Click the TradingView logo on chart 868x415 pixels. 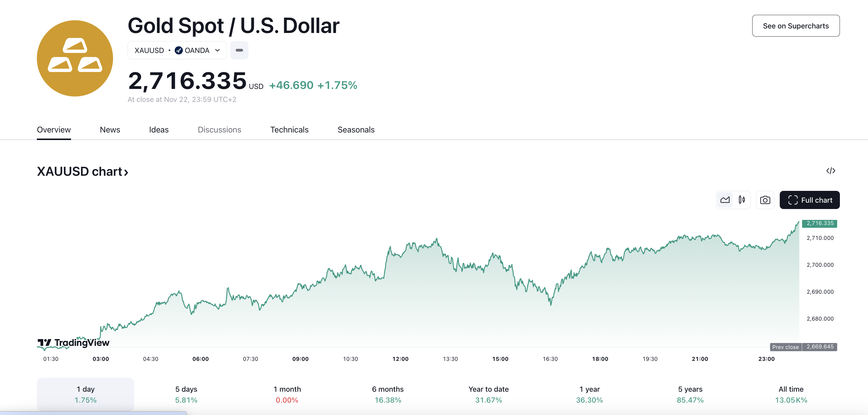coord(73,342)
